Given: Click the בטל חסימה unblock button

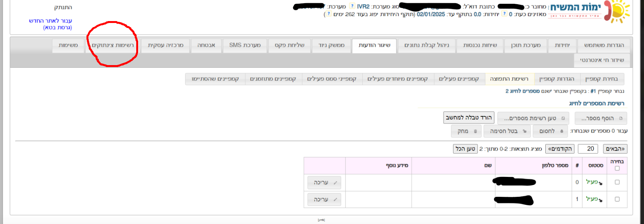Looking at the screenshot, I should pyautogui.click(x=507, y=131).
